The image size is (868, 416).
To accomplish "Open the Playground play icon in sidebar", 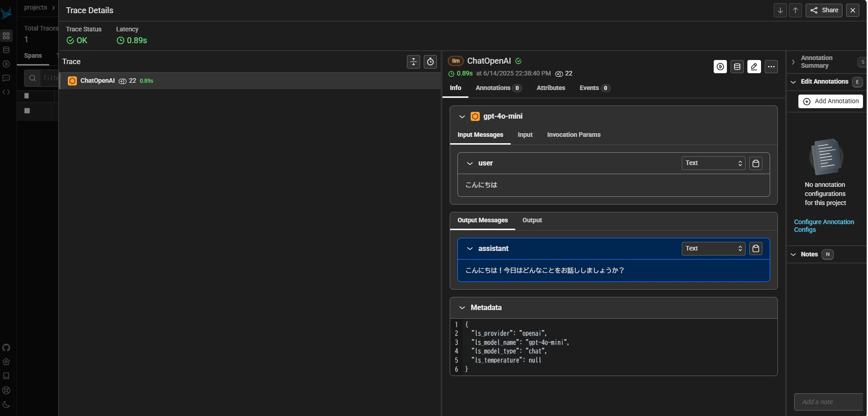I will click(x=6, y=64).
